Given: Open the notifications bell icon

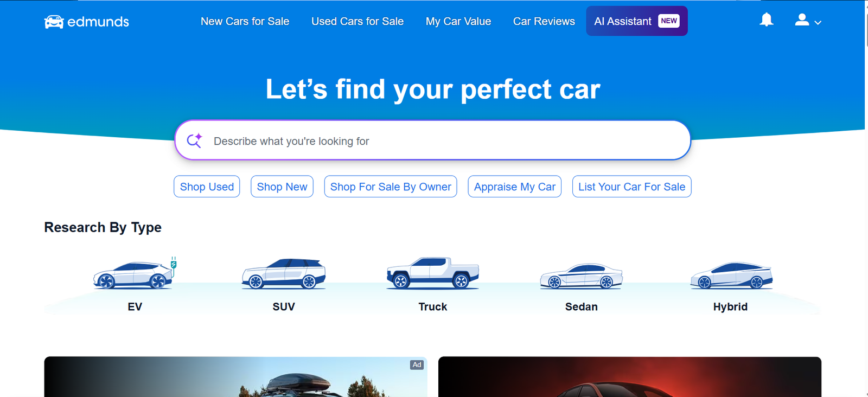Looking at the screenshot, I should coord(766,20).
